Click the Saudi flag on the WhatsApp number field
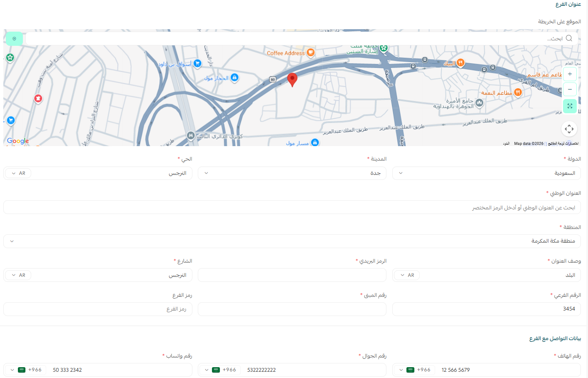Image resolution: width=588 pixels, height=378 pixels. click(21, 370)
